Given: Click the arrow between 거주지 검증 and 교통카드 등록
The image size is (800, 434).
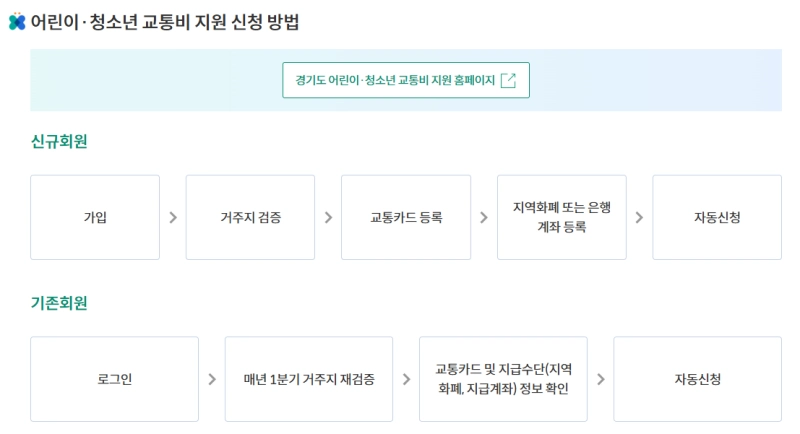Looking at the screenshot, I should (328, 217).
